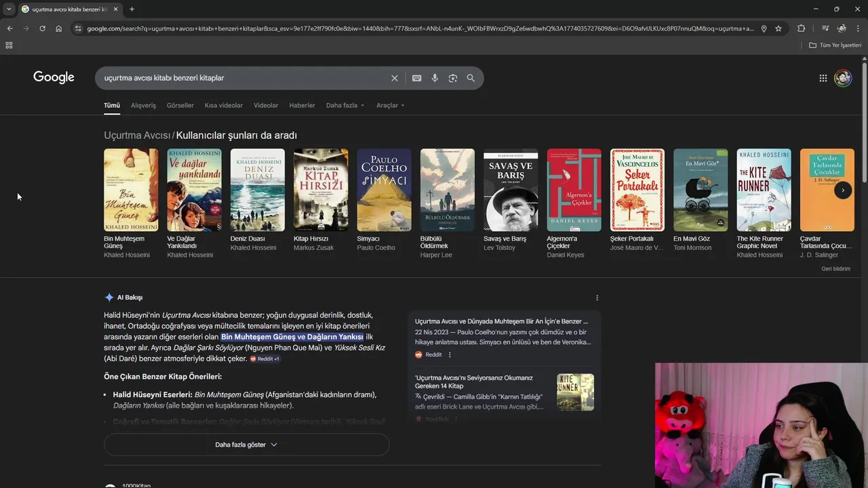Show next books with carousel arrow
Viewport: 868px width, 488px height.
(842, 190)
